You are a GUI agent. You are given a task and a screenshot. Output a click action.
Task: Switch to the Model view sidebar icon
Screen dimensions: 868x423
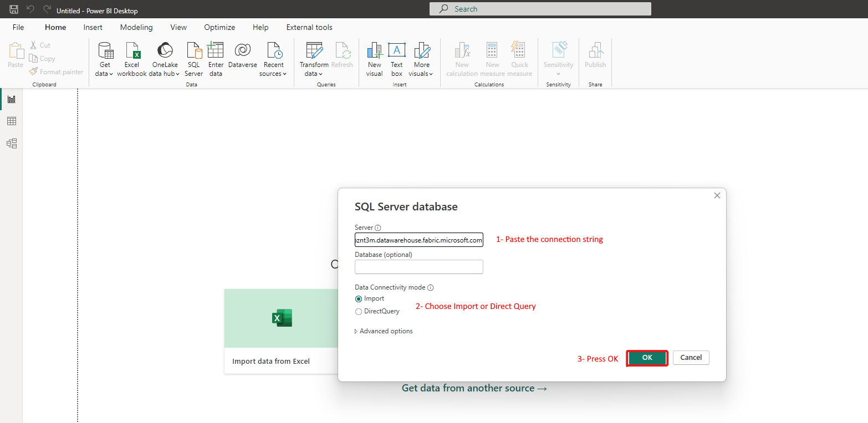(x=11, y=143)
